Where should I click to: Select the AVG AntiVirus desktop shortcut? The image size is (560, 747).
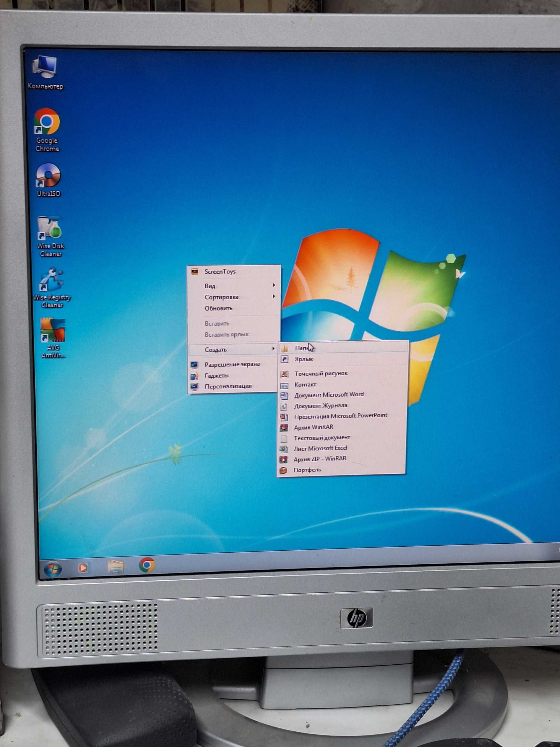coord(53,338)
